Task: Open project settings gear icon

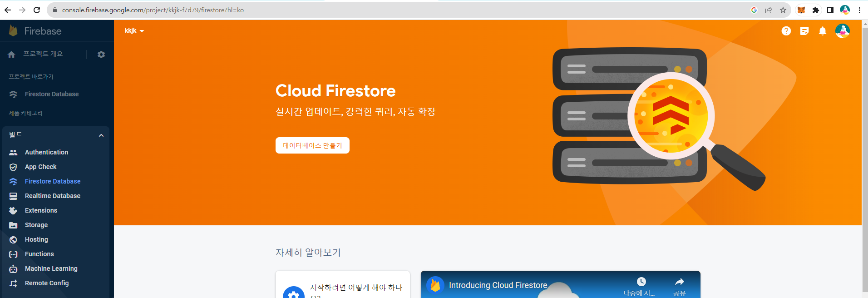Action: 101,55
